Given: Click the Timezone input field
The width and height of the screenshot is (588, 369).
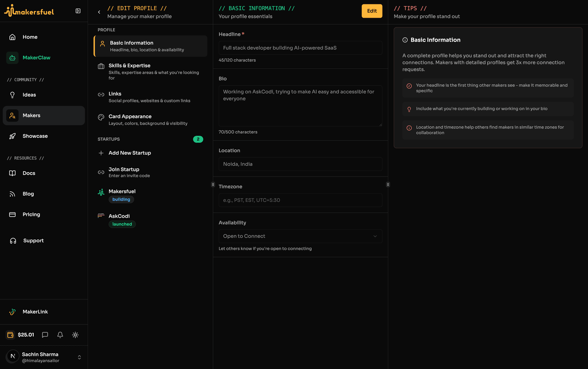Looking at the screenshot, I should (x=300, y=200).
